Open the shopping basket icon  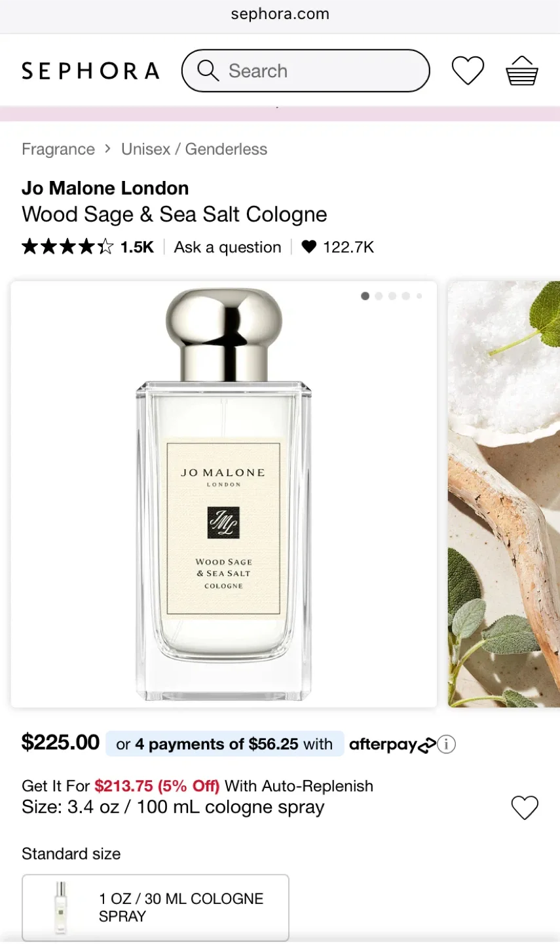(522, 71)
